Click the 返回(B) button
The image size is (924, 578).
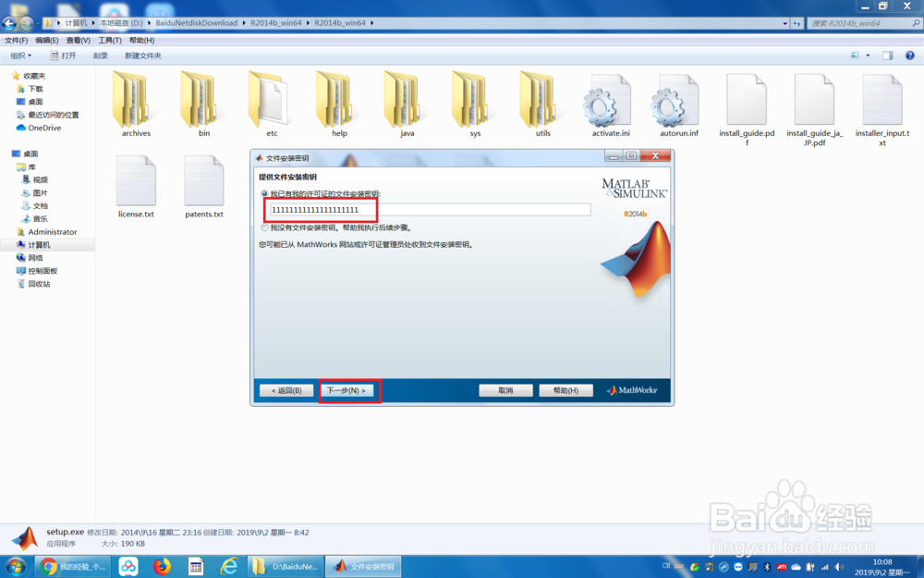tap(286, 390)
